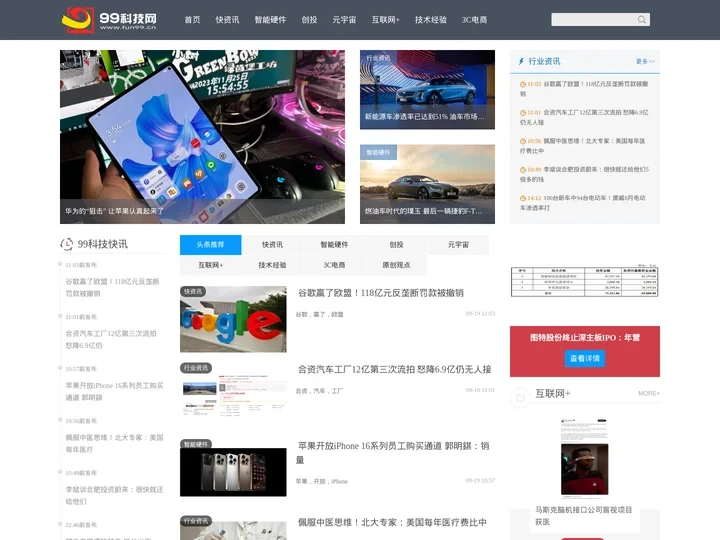Click 更多>> link in 行业资讯 panel

pyautogui.click(x=645, y=62)
